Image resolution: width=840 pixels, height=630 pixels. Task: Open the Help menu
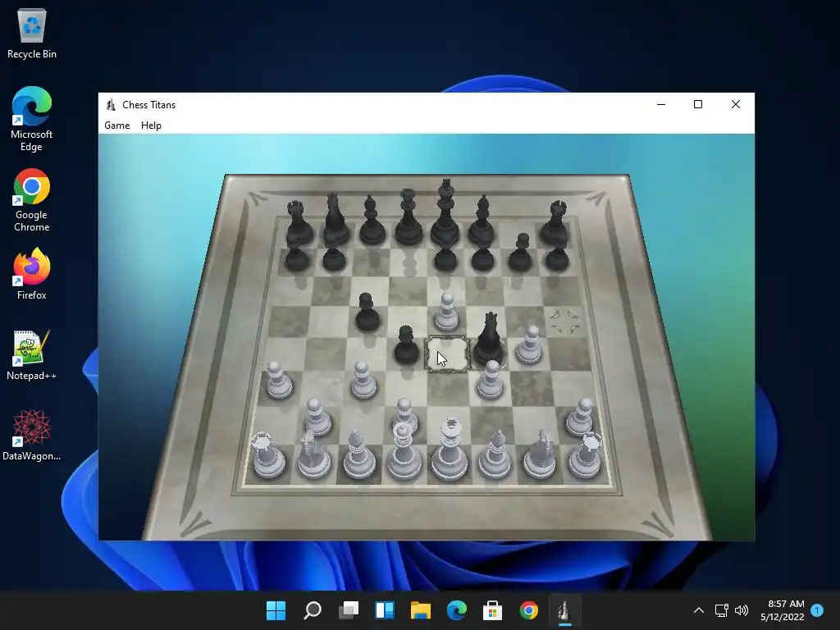point(151,126)
